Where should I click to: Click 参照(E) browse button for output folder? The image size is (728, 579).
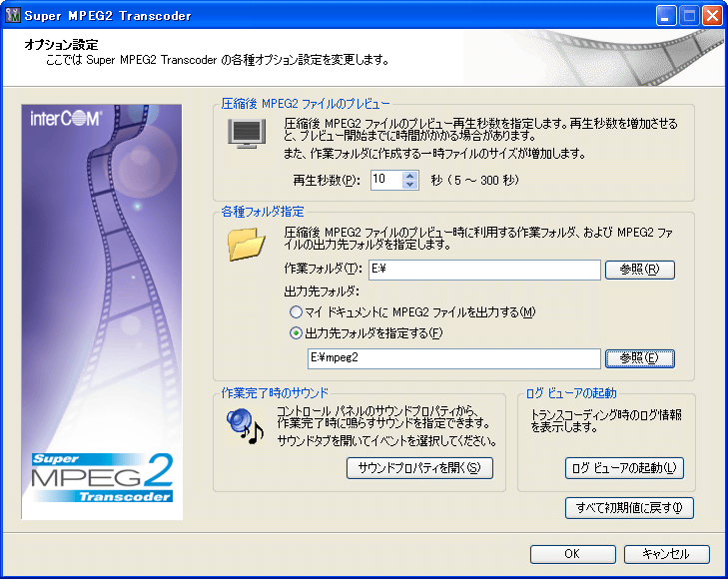coord(640,358)
